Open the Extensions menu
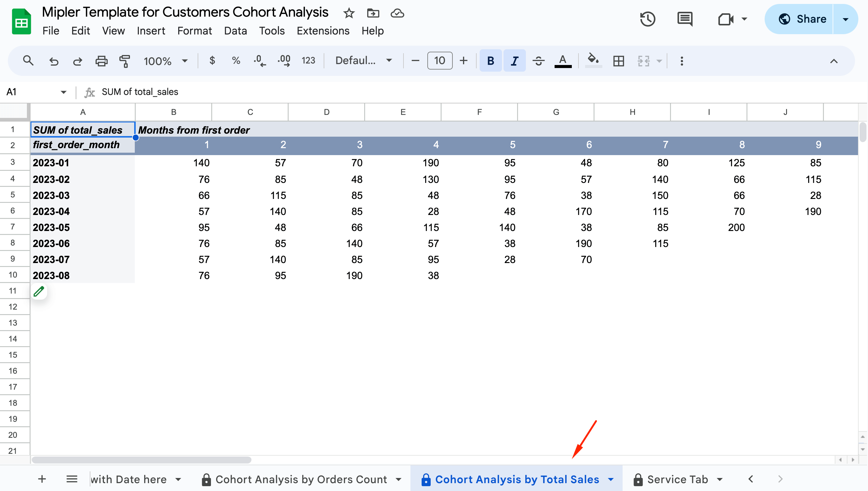 pos(322,31)
